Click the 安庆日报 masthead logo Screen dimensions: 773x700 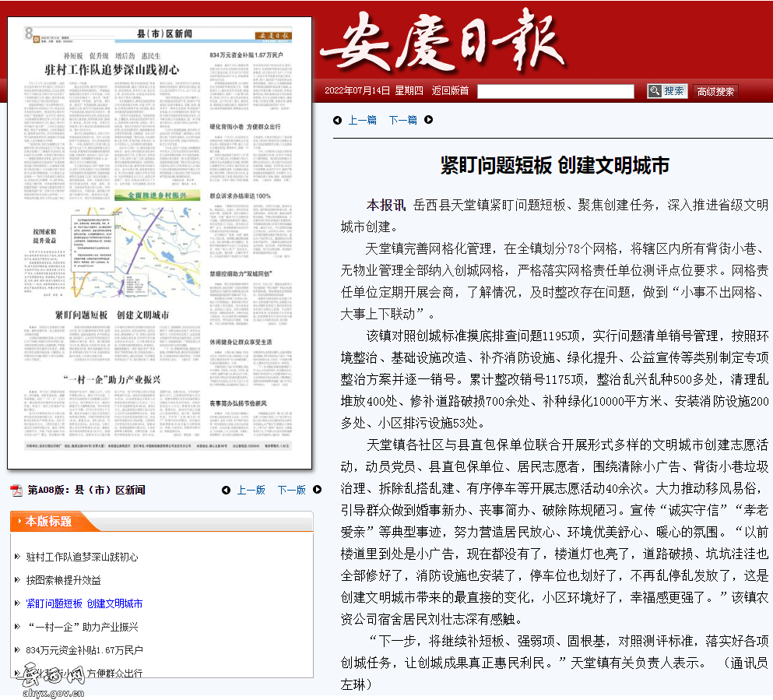444,44
